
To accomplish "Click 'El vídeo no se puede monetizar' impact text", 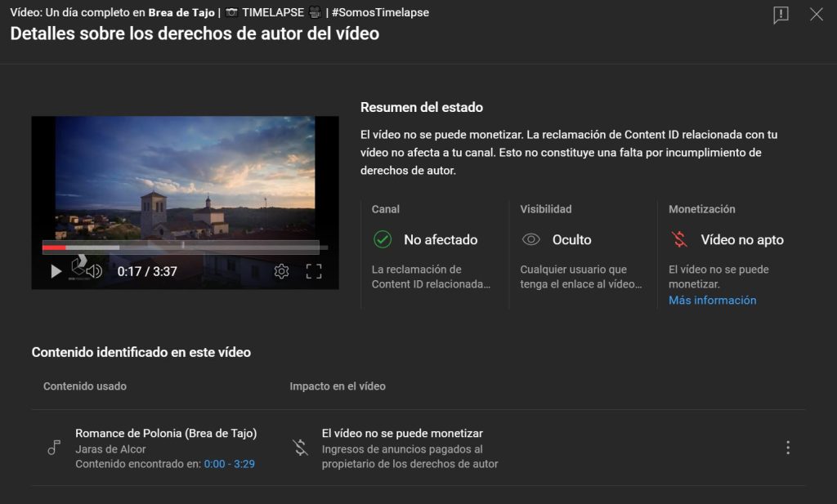I will tap(402, 433).
